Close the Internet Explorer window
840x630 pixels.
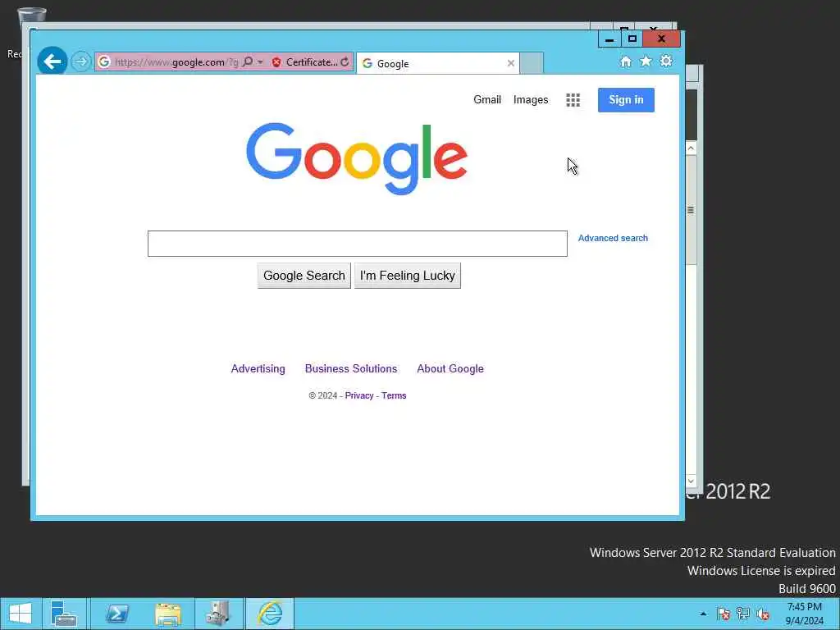(x=662, y=39)
